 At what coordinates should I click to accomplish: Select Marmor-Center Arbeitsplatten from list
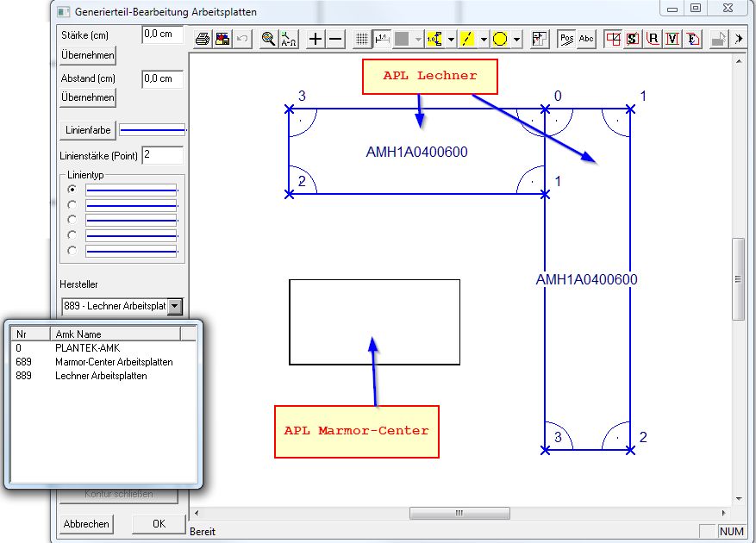point(114,362)
